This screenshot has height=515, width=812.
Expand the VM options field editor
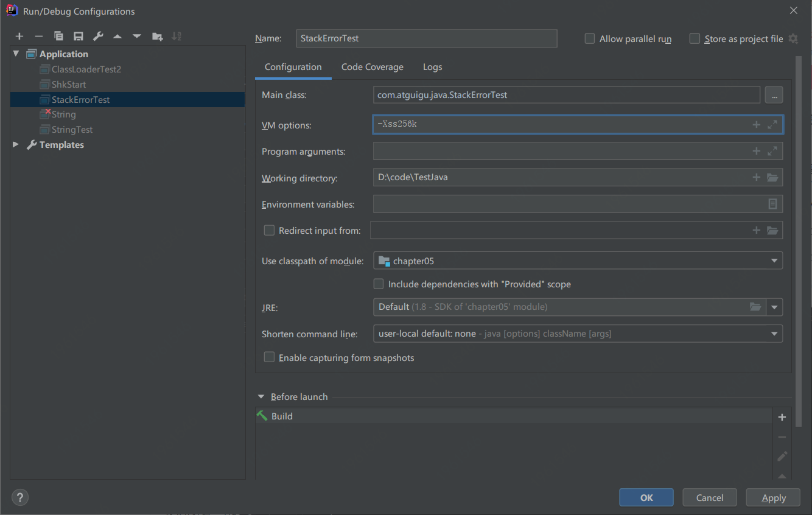coord(772,125)
